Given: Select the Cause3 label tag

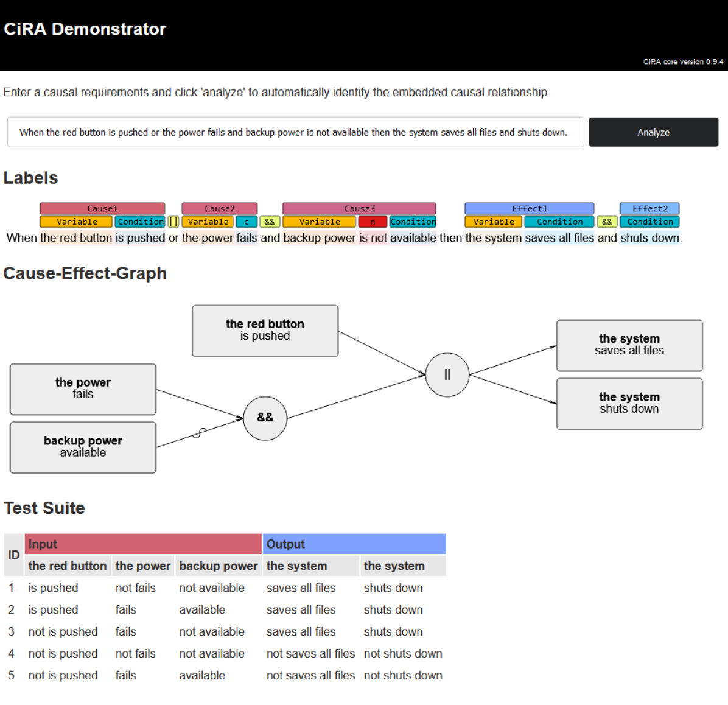Looking at the screenshot, I should [359, 209].
